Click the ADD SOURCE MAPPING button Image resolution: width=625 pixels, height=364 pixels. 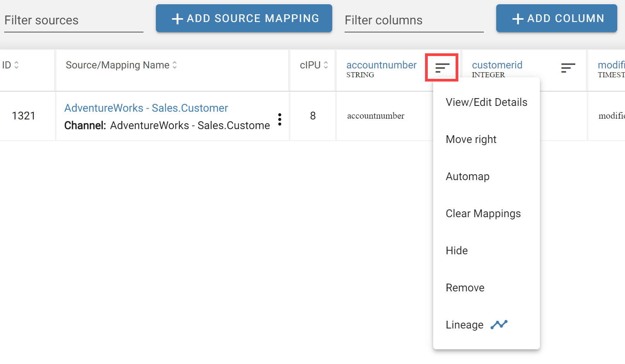(x=244, y=18)
